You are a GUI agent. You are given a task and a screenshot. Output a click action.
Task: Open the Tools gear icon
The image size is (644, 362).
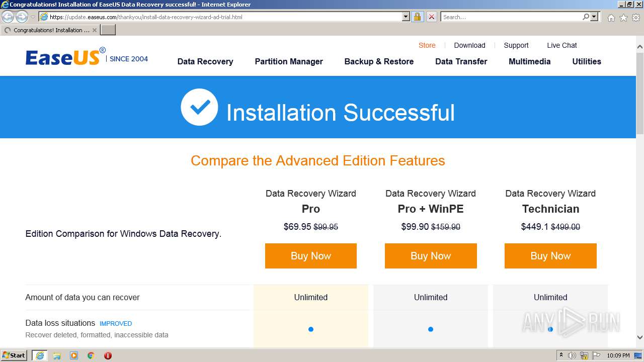[635, 18]
